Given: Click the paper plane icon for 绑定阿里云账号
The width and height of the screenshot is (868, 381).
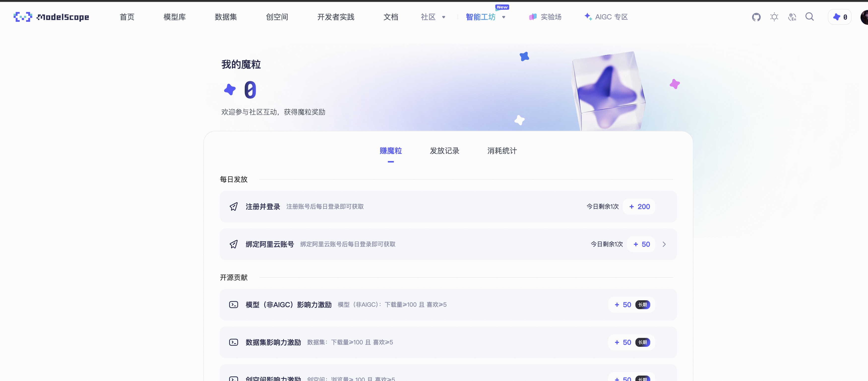Looking at the screenshot, I should 234,244.
